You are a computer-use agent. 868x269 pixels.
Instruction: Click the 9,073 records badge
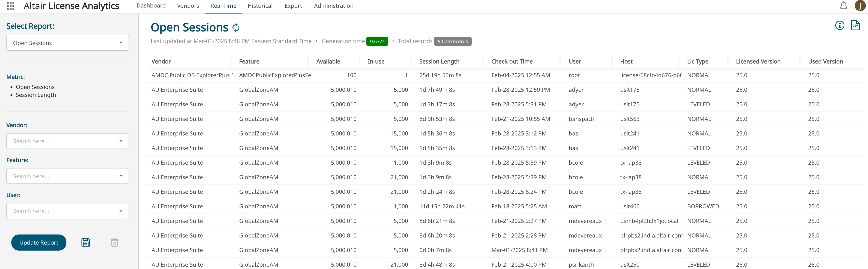point(453,41)
